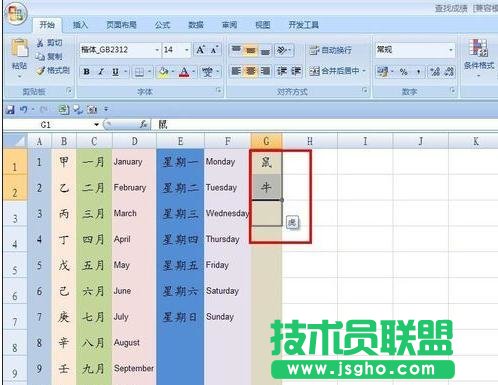This screenshot has width=498, height=385.
Task: Select the column G header
Action: coord(266,141)
